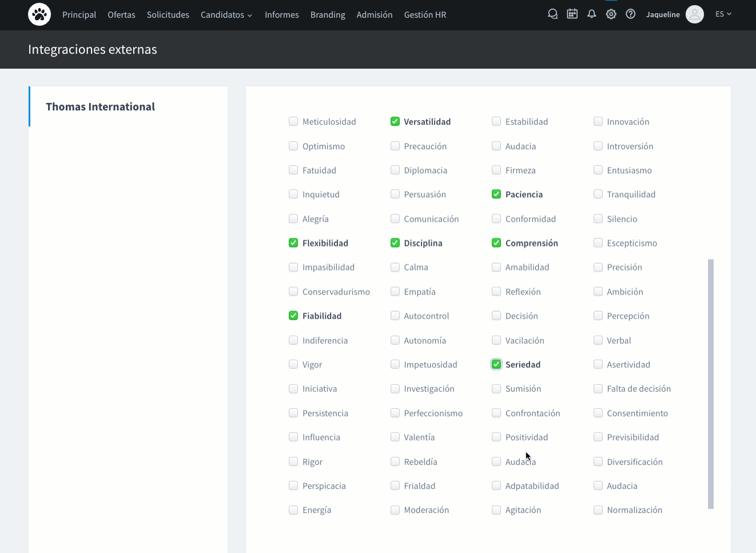The width and height of the screenshot is (756, 553).
Task: Navigate to Gestión HR
Action: 425,15
